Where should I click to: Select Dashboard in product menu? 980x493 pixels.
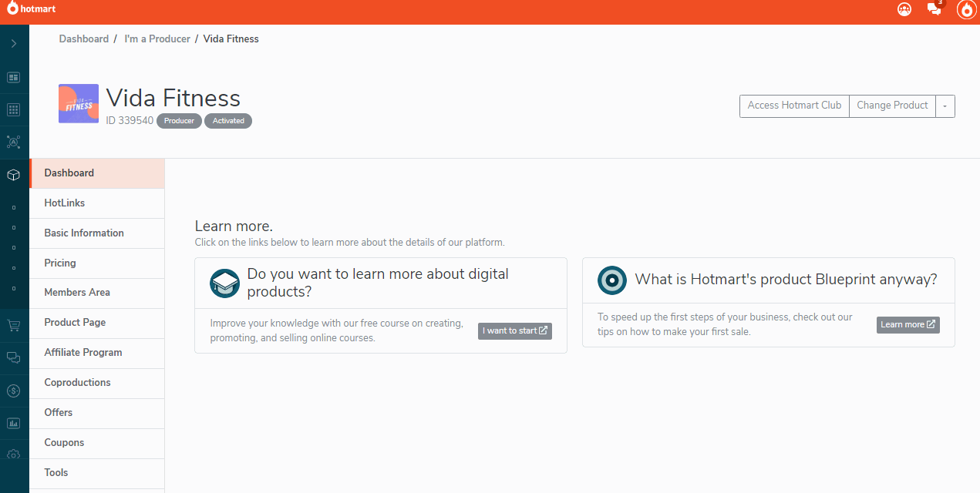pyautogui.click(x=97, y=173)
